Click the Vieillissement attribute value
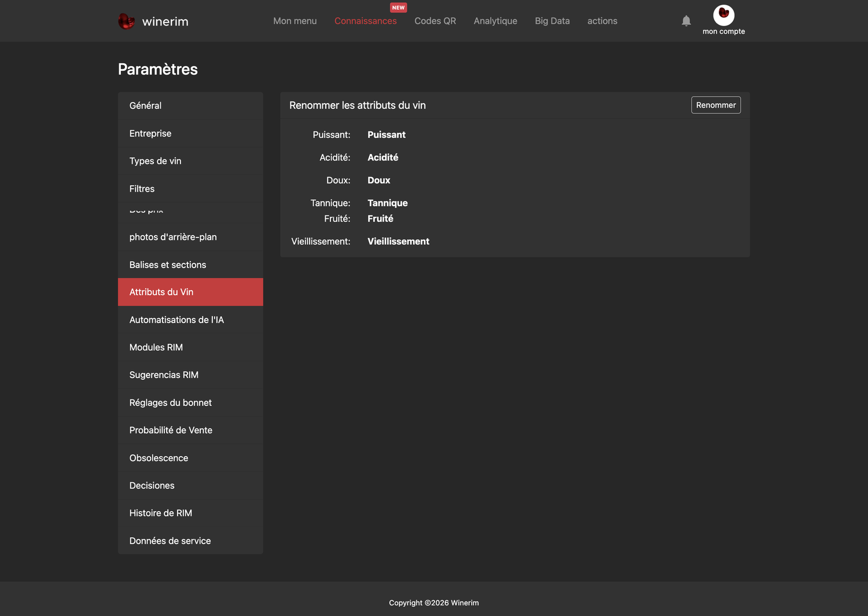 tap(398, 241)
